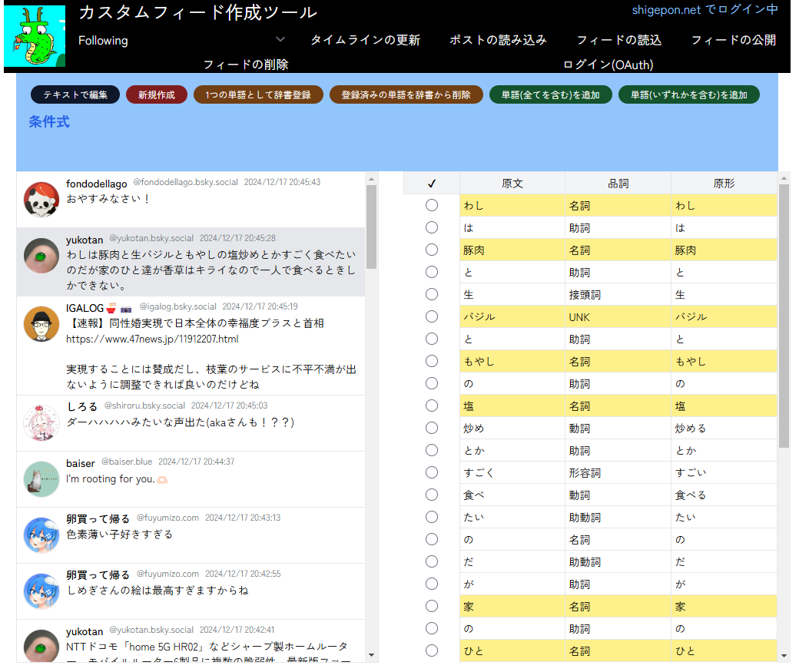
Task: Select radio button for わし row
Action: tap(432, 205)
